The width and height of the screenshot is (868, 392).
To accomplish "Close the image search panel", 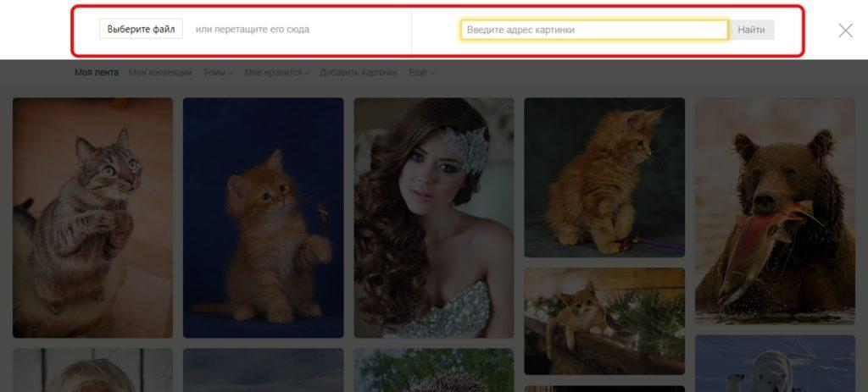I will pyautogui.click(x=845, y=30).
